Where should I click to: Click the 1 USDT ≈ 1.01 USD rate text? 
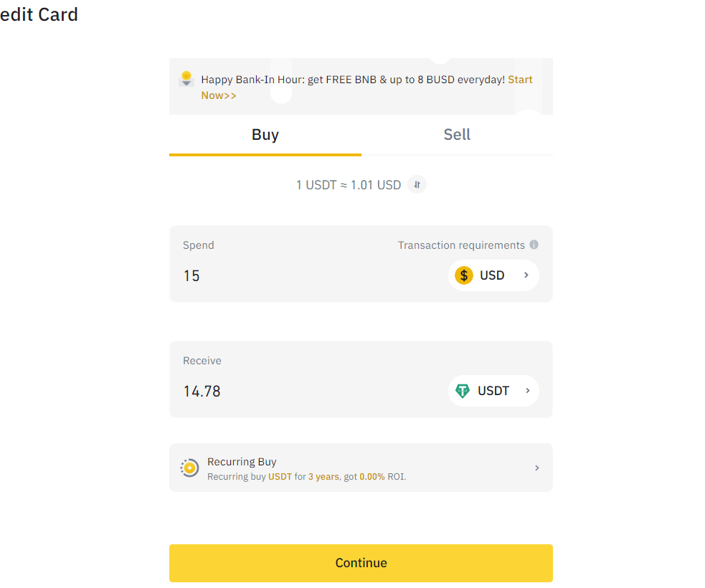tap(349, 185)
